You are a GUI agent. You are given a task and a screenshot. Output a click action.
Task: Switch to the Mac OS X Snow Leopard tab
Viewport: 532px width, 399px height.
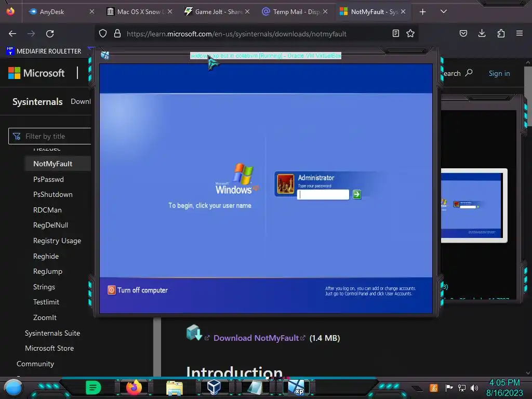tap(140, 12)
